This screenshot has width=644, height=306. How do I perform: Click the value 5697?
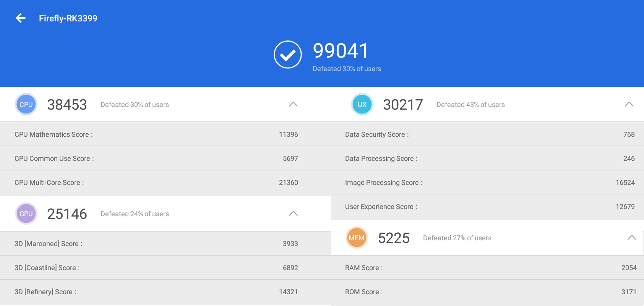coord(290,159)
